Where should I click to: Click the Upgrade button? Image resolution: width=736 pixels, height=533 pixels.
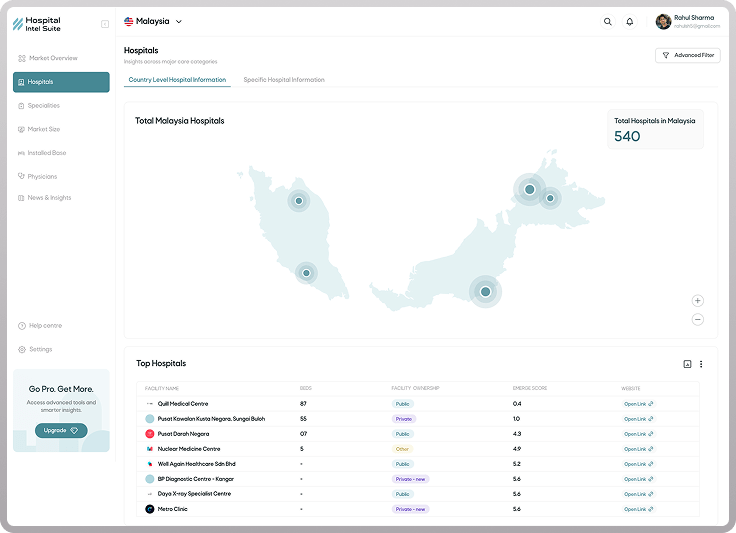coord(61,430)
